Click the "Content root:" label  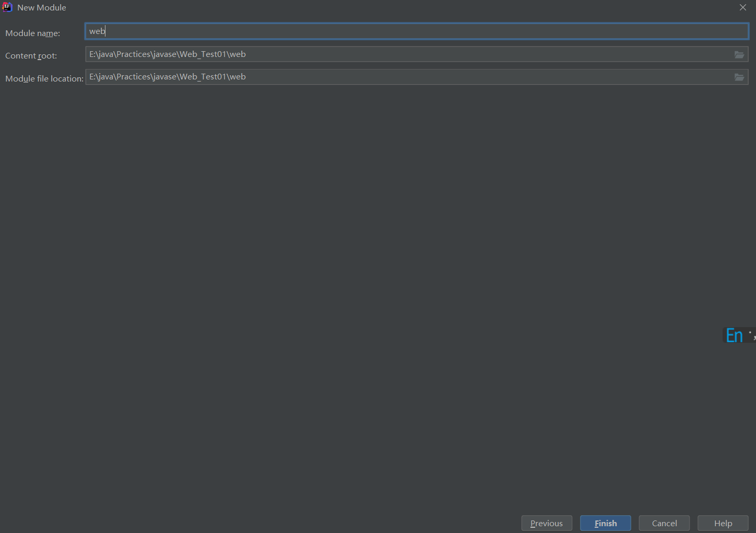point(31,56)
